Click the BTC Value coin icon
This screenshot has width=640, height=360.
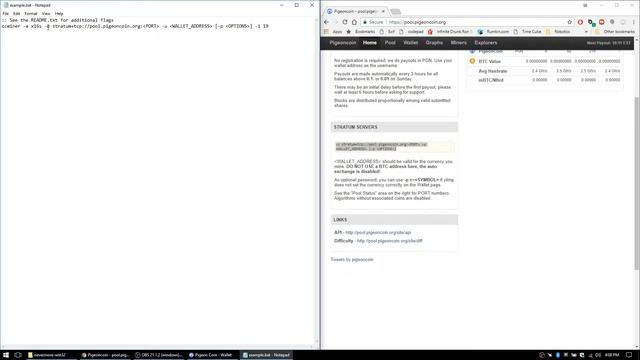point(472,61)
